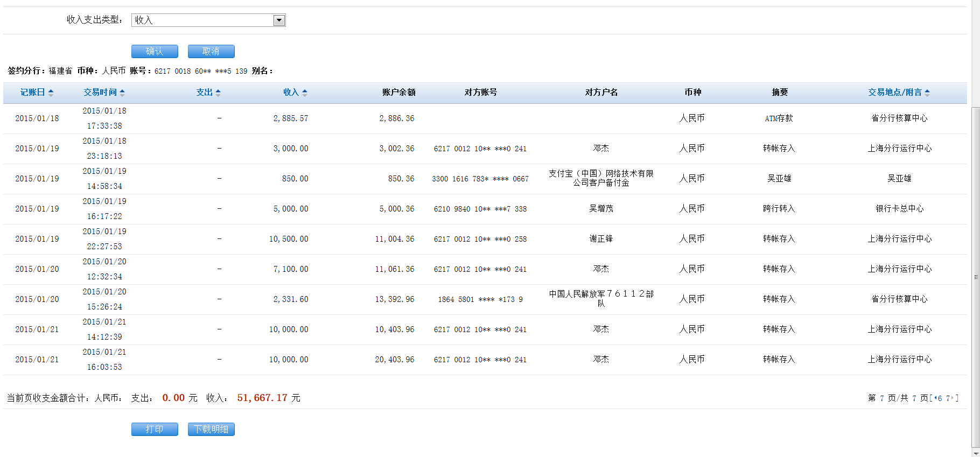980x457 pixels.
Task: Click sort arrows beside 交易地点/附言
Action: coord(927,93)
